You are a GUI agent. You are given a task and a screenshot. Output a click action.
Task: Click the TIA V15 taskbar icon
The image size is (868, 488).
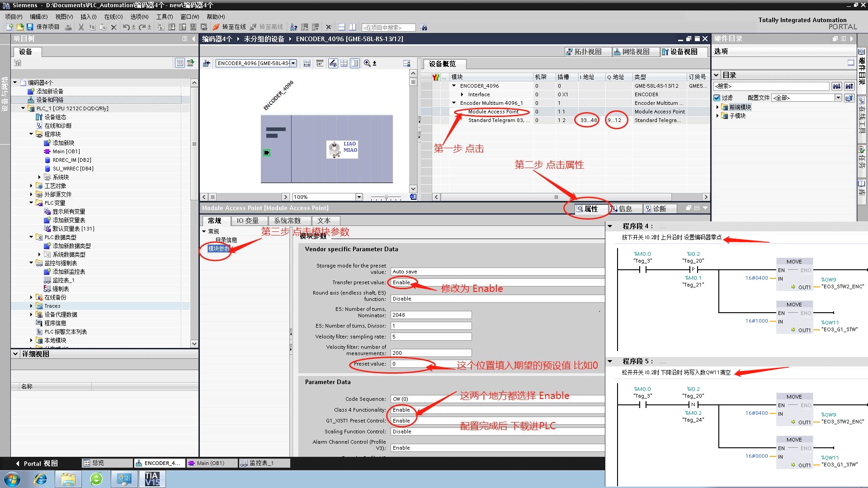[152, 479]
